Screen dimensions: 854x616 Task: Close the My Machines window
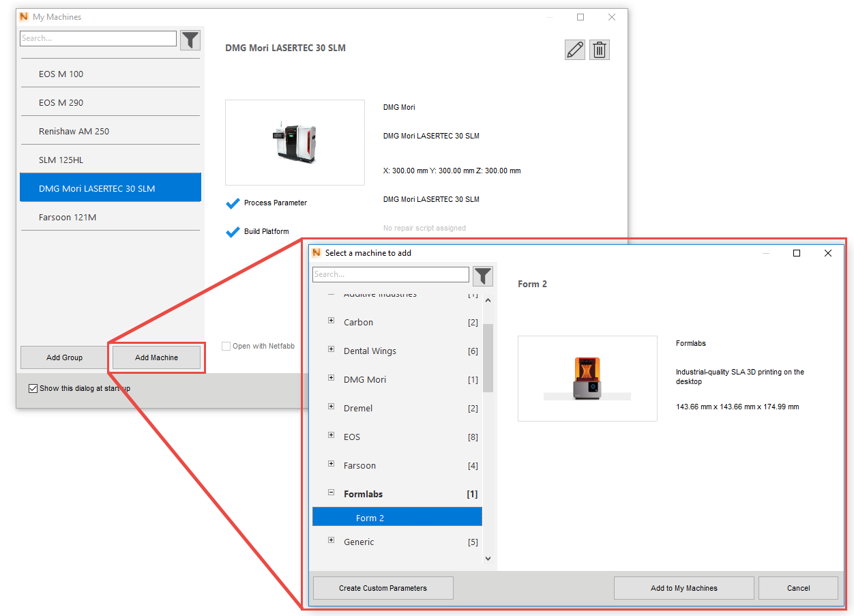click(612, 17)
